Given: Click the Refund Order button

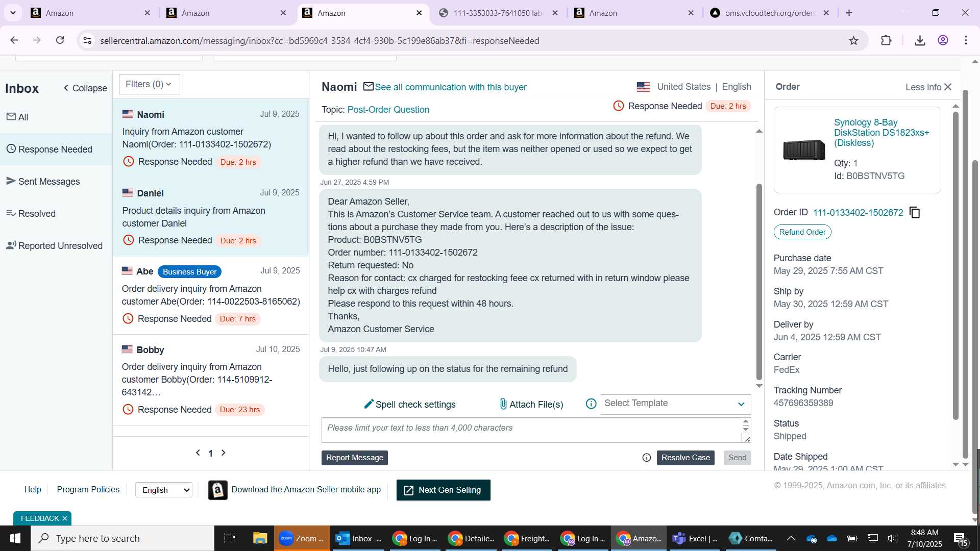Looking at the screenshot, I should point(802,232).
